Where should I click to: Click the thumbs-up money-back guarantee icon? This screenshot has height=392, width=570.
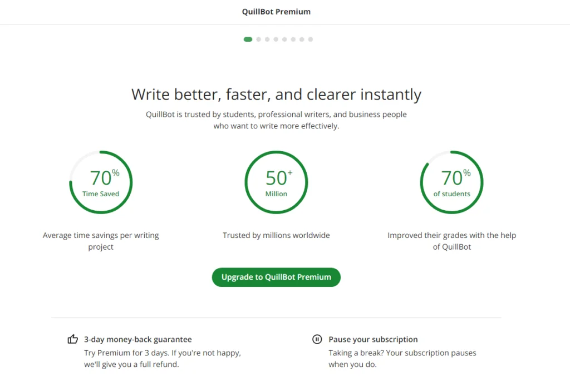click(73, 339)
